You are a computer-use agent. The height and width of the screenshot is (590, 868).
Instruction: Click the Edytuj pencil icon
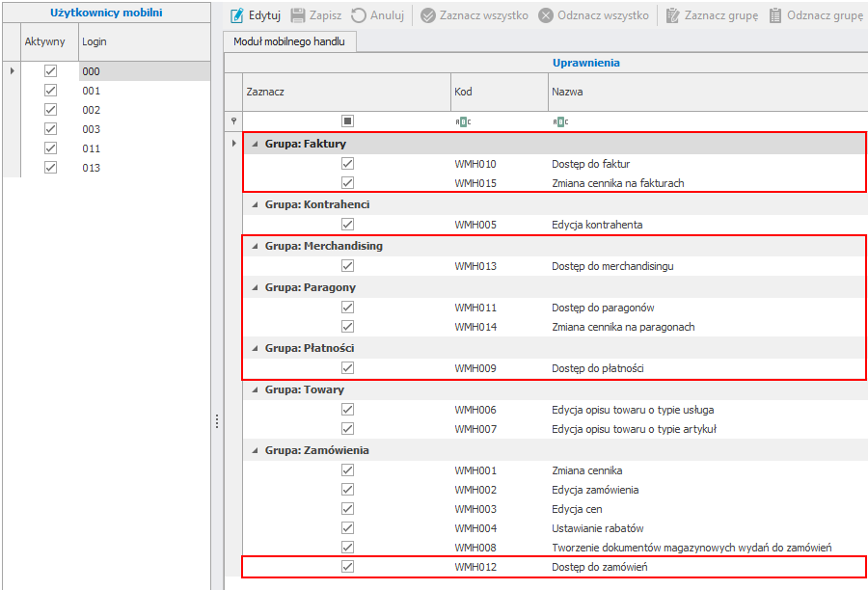click(237, 16)
